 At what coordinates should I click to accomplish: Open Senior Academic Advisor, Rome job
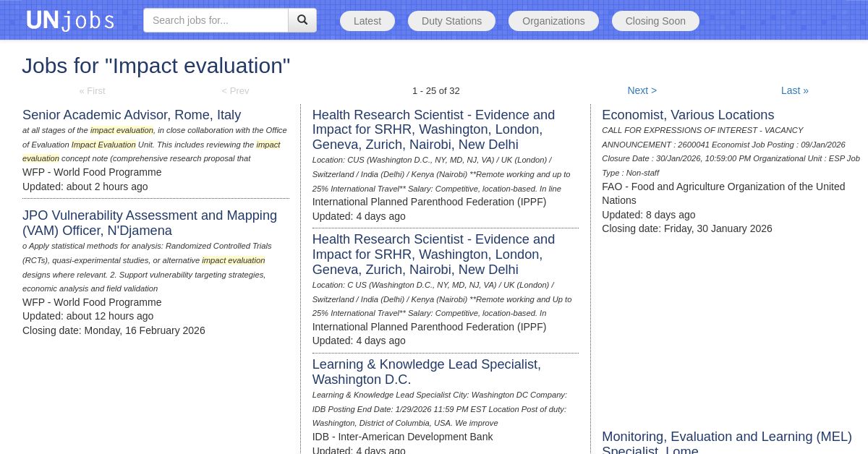132,115
